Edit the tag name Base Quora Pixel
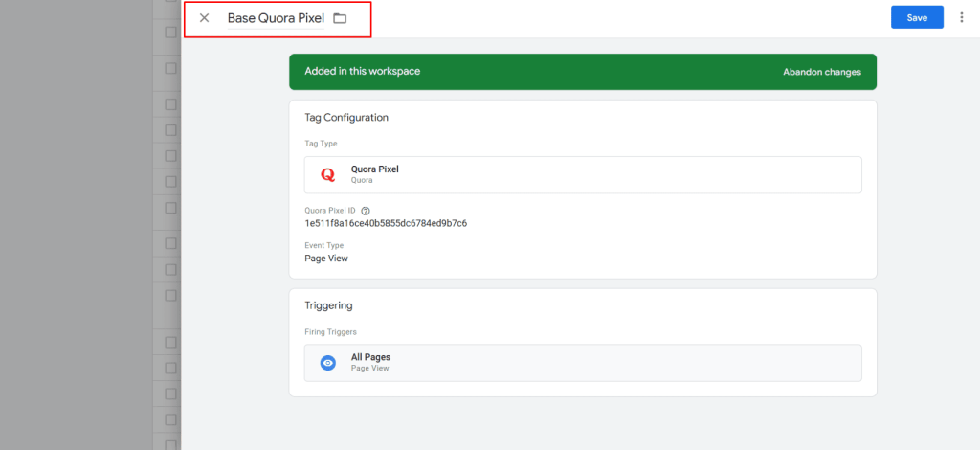980x450 pixels. pyautogui.click(x=276, y=18)
